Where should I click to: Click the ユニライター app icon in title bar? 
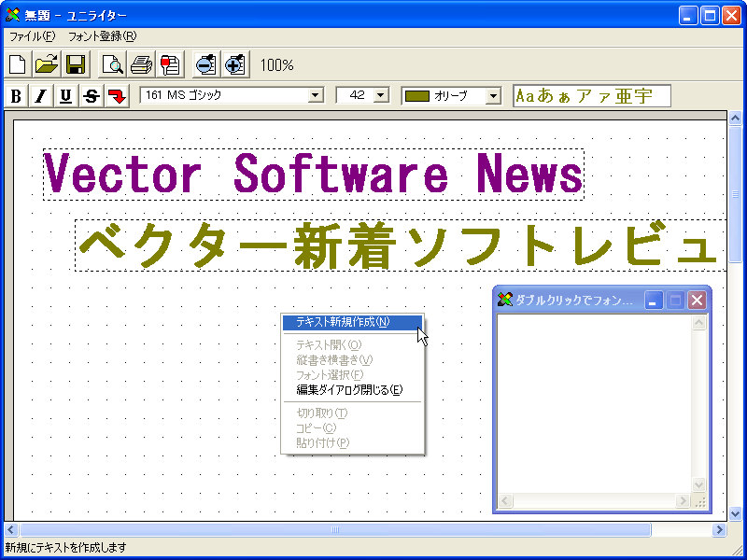click(13, 16)
